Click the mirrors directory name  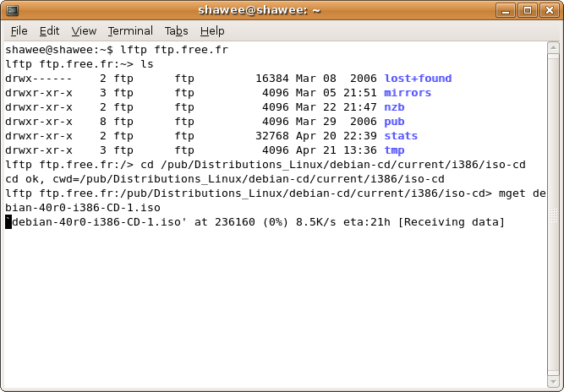pyautogui.click(x=408, y=93)
